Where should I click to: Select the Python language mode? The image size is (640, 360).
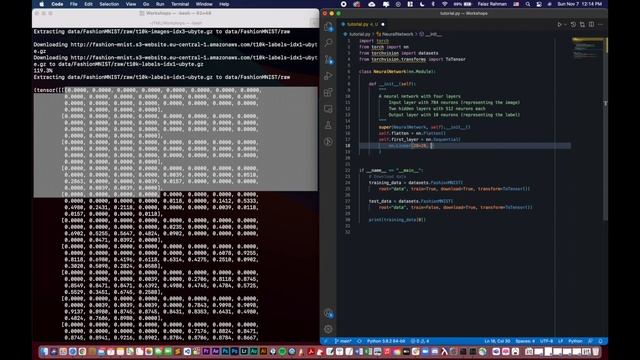(575, 341)
